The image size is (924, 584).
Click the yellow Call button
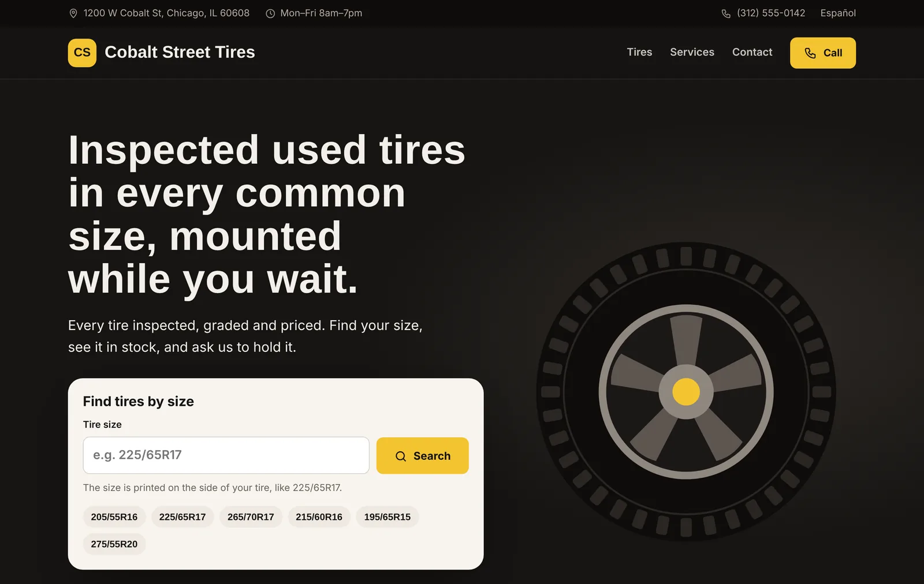pos(823,53)
